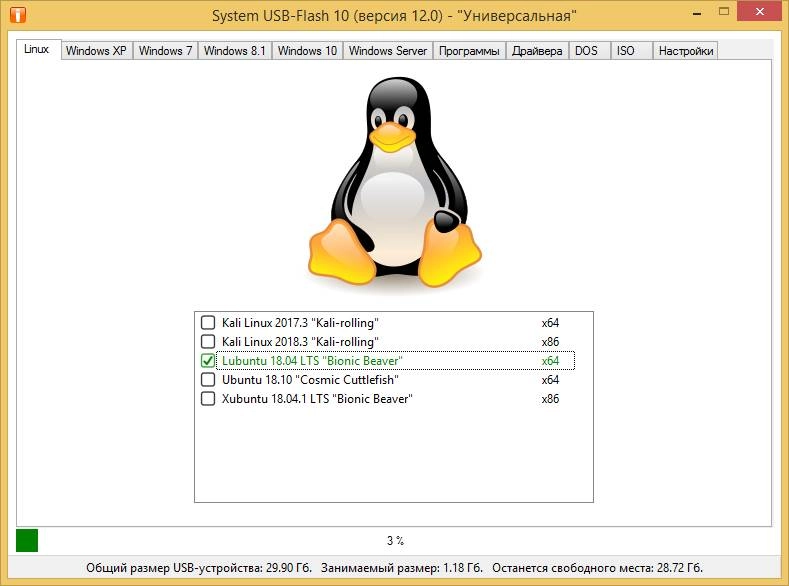Viewport: 789px width, 586px height.
Task: Uncheck Lubuntu 18.04 LTS checkbox
Action: tap(208, 361)
